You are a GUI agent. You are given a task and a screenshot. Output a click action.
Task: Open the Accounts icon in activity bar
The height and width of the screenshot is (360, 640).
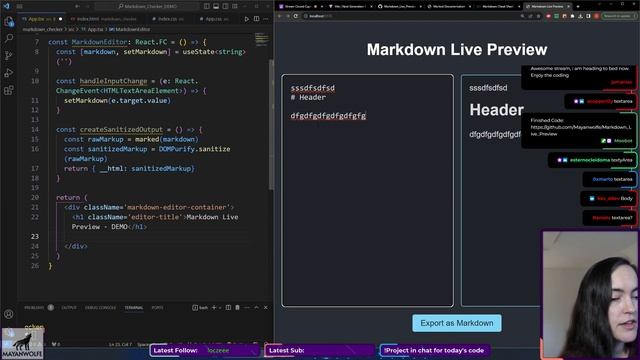(x=9, y=314)
